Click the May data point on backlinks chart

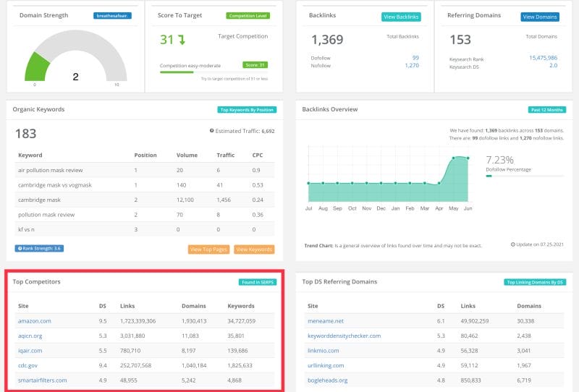pyautogui.click(x=454, y=158)
